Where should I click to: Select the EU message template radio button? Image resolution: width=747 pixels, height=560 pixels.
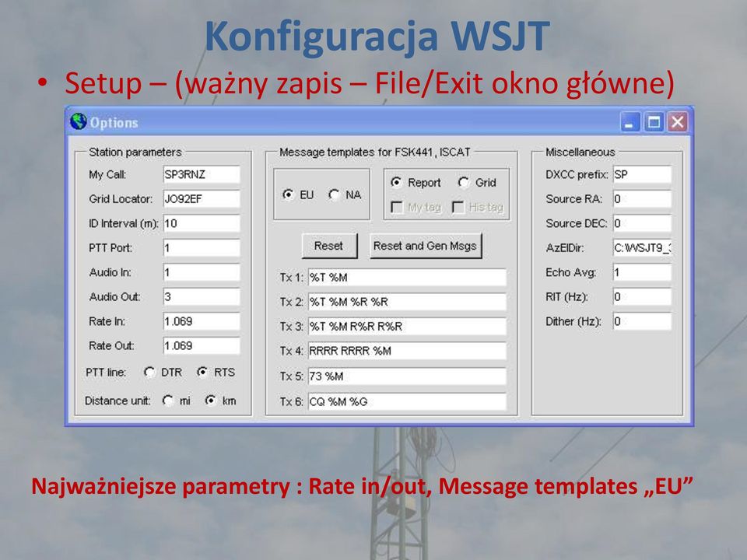pos(288,194)
